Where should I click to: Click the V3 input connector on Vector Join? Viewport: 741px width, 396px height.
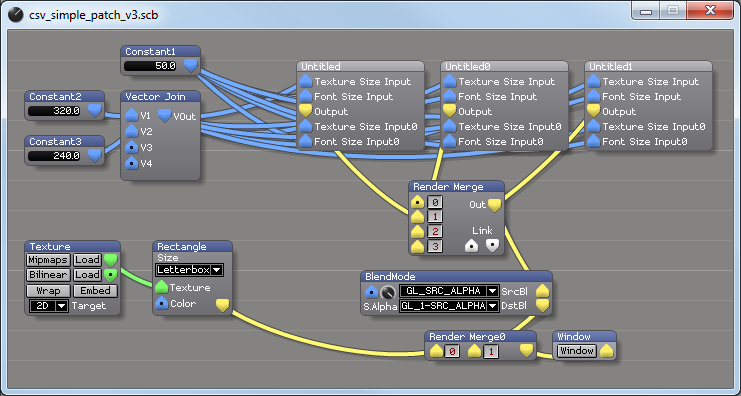(132, 147)
